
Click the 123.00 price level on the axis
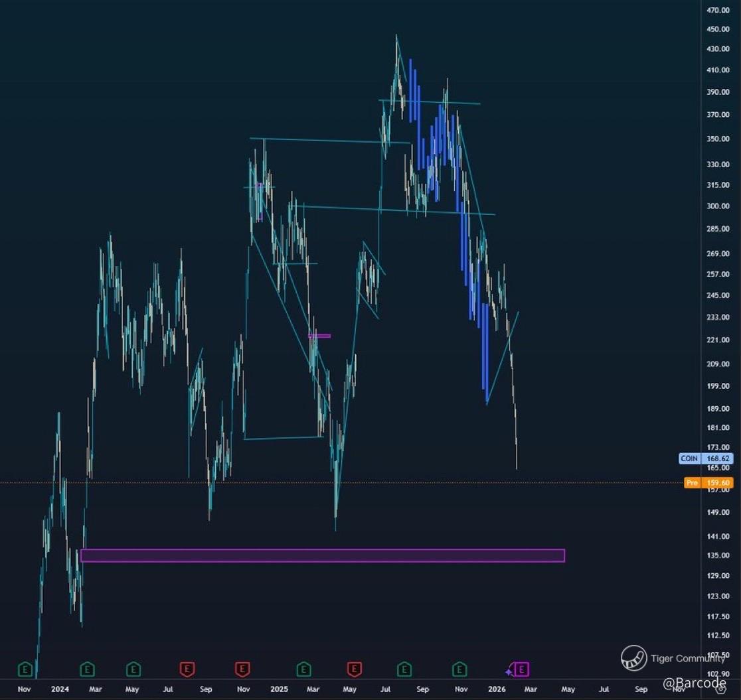(x=718, y=596)
